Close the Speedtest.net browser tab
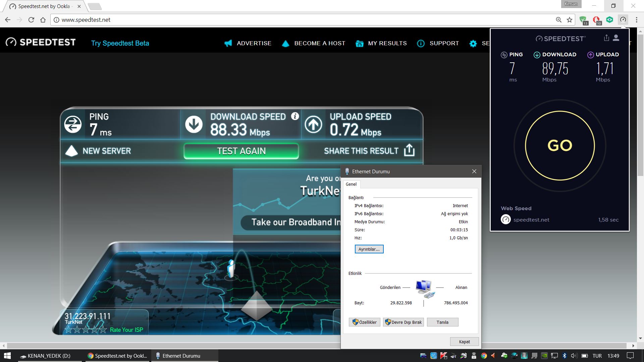Screen dimensions: 644x362 click(79, 6)
